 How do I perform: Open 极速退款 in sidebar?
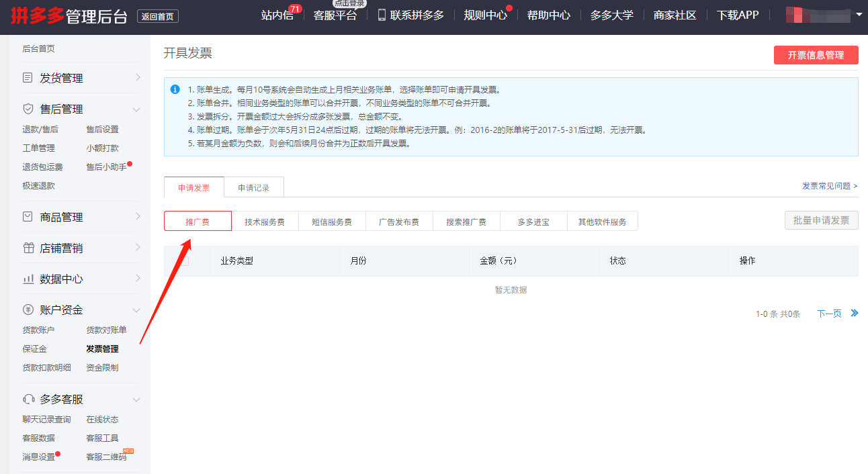pyautogui.click(x=38, y=185)
